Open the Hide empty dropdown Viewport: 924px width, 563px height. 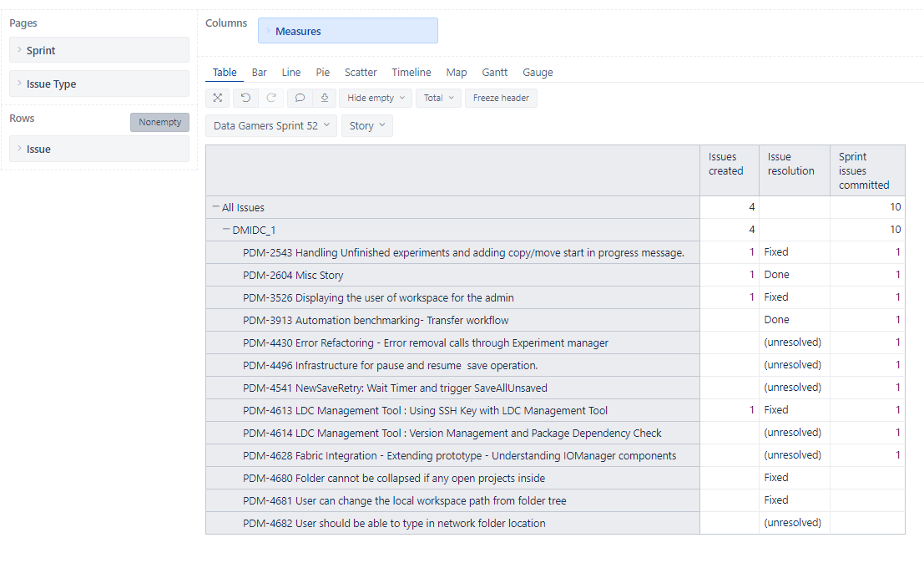[x=376, y=98]
